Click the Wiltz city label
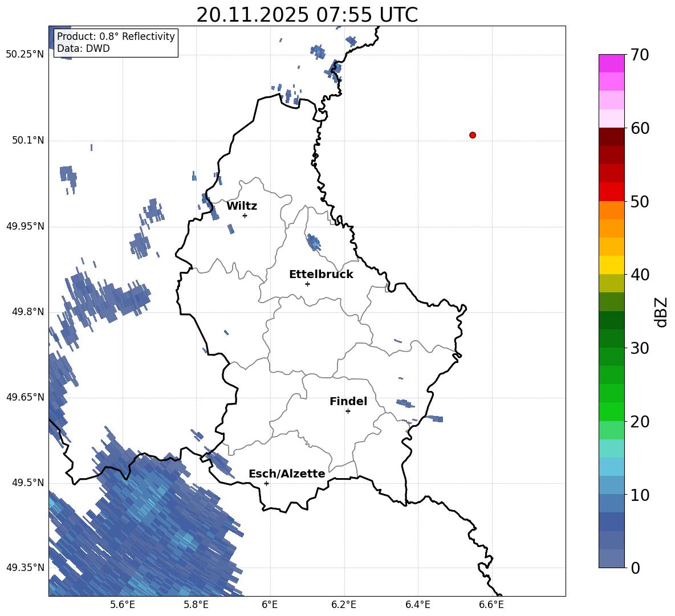Viewport: 675px width, 616px height. coord(242,206)
